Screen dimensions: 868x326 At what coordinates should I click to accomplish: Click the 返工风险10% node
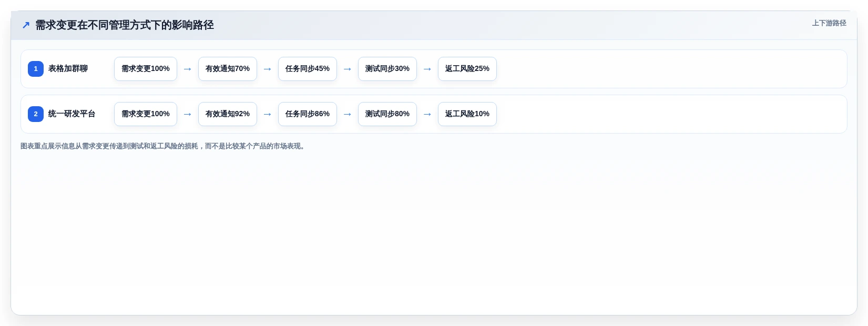(467, 114)
